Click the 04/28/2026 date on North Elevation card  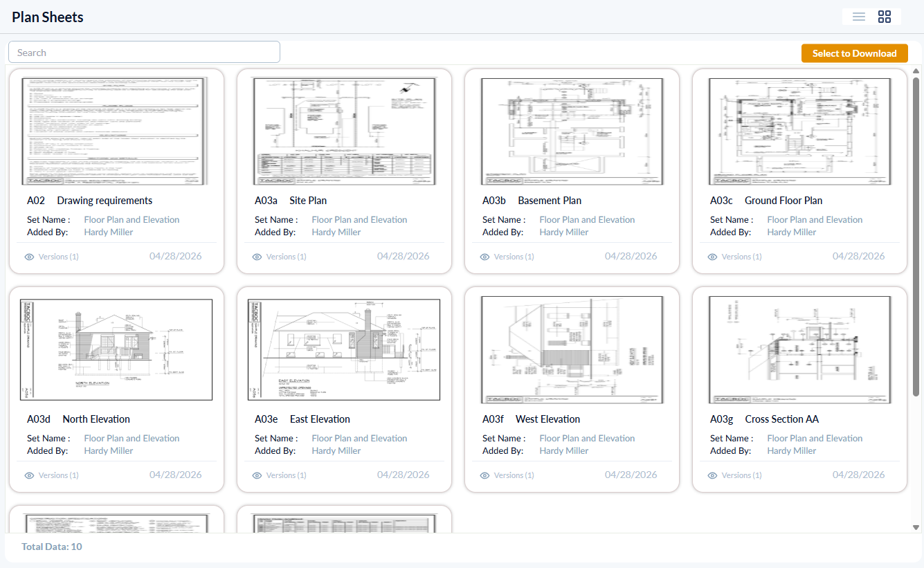pos(176,475)
